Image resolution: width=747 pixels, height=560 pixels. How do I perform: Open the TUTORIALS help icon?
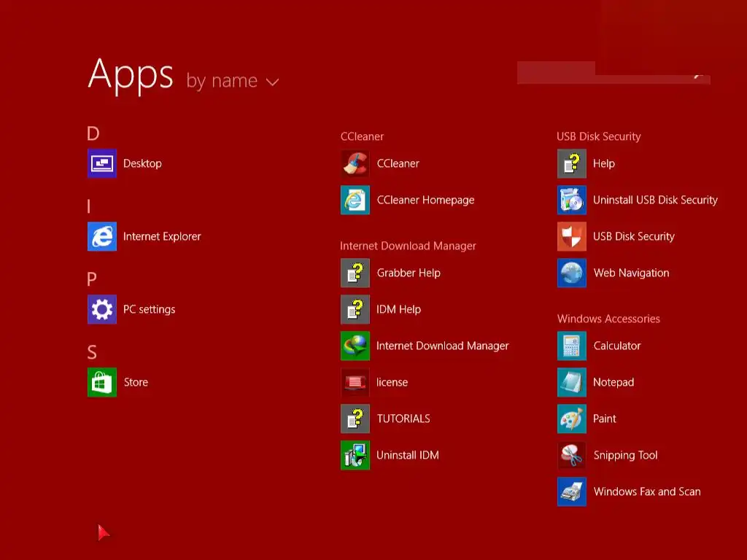[x=355, y=419]
